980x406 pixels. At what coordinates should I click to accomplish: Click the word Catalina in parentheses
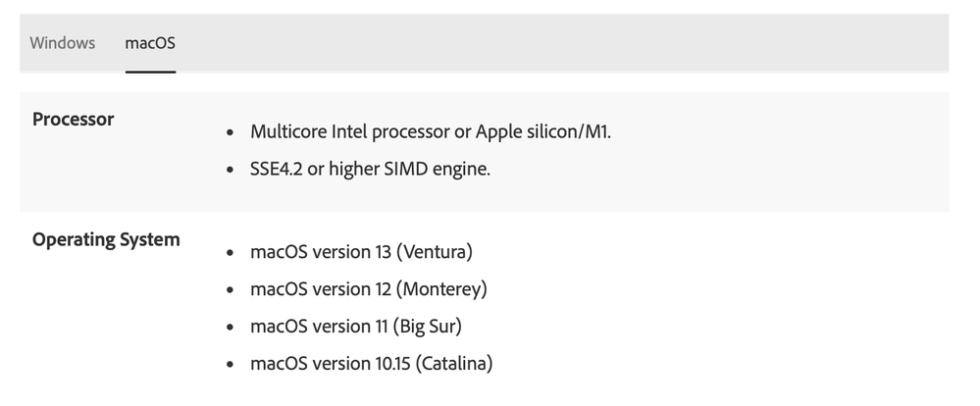pos(454,364)
